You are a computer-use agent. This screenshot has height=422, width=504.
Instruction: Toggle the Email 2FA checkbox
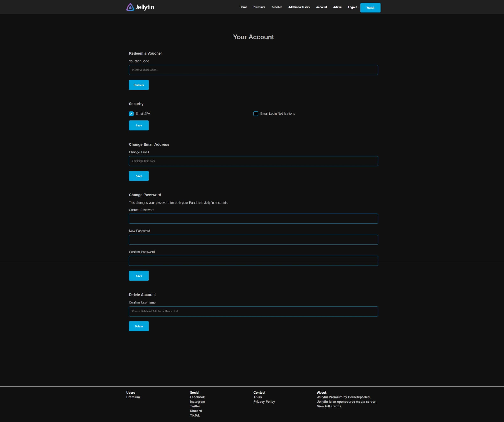click(x=131, y=114)
